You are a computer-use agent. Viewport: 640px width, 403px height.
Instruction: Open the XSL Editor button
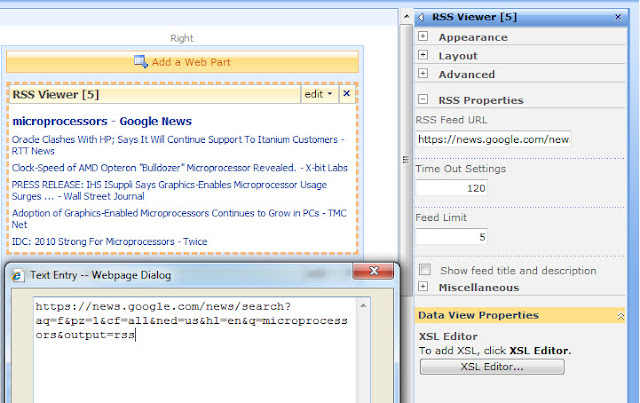[x=492, y=367]
